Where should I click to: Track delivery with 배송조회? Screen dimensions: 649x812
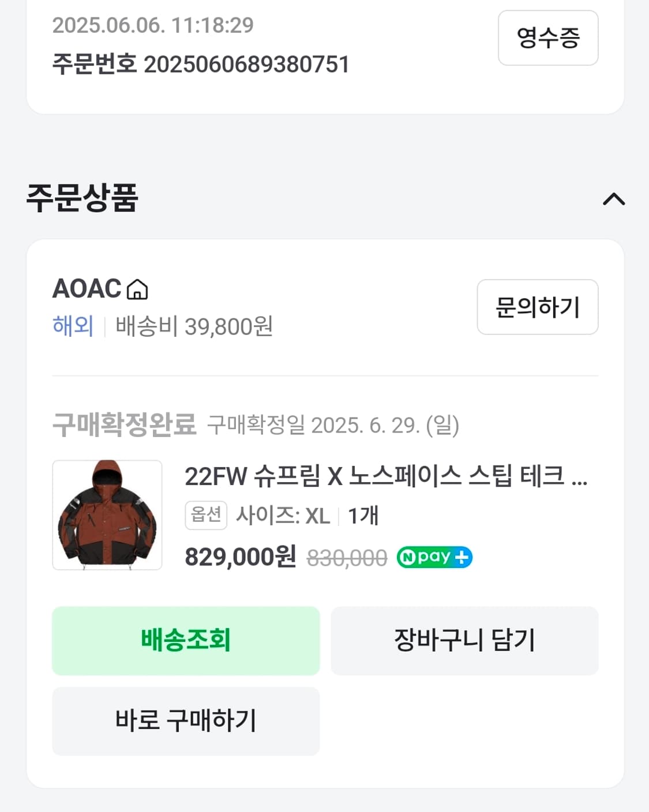[186, 640]
